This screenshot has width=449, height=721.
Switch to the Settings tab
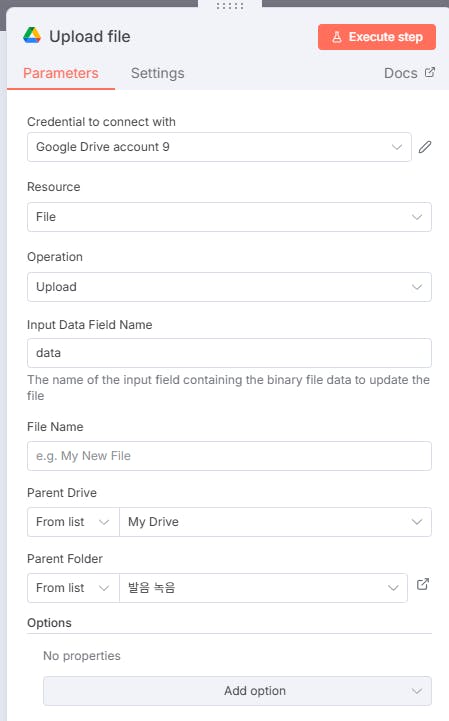(157, 73)
